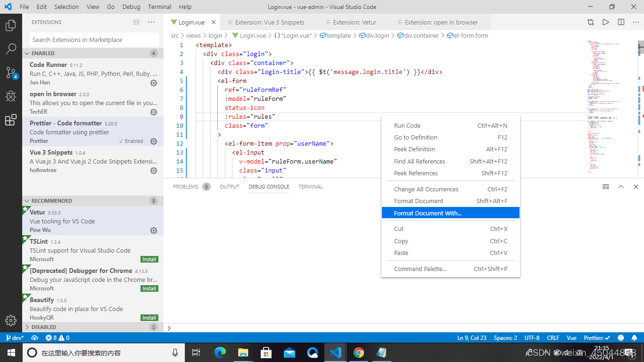Select Go to Definition in context menu

coord(450,137)
